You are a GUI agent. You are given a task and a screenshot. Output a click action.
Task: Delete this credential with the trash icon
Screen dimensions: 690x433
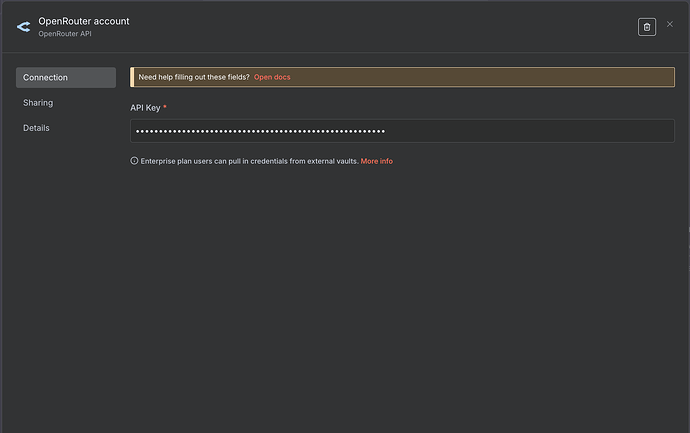pyautogui.click(x=646, y=27)
